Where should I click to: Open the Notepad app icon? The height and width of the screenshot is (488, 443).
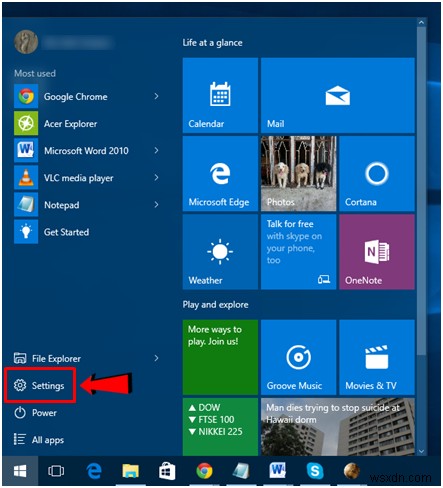[x=26, y=205]
